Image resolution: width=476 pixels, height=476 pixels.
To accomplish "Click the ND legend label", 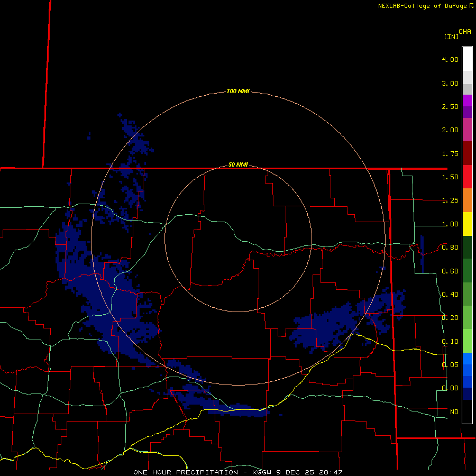I will 454,412.
